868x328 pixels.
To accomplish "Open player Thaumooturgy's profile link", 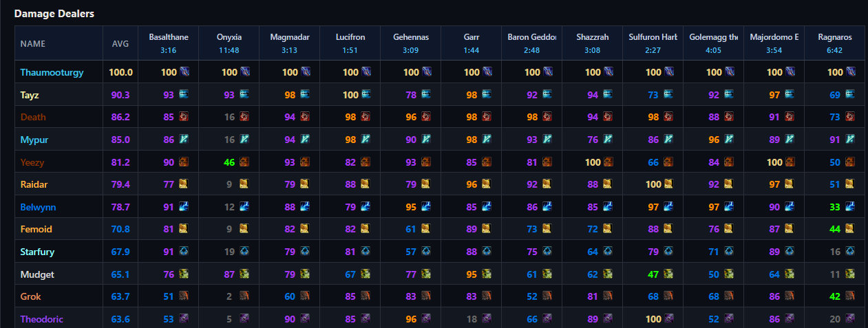I will tap(51, 72).
